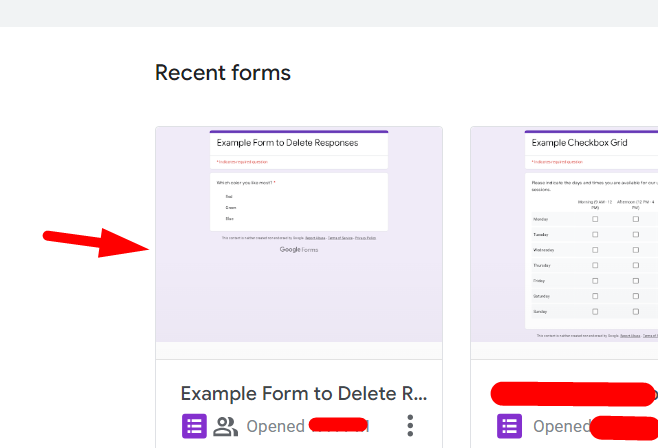This screenshot has height=448, width=658.
Task: Select the Blue color option
Action: [229, 218]
